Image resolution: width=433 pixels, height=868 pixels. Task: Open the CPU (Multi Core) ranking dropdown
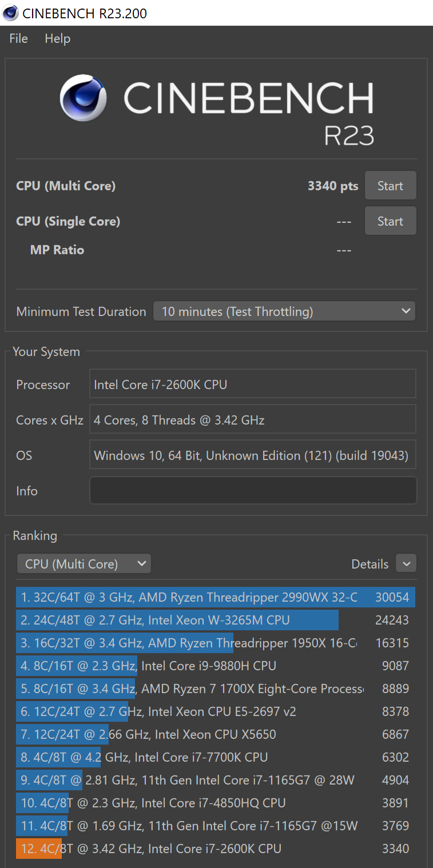[84, 564]
